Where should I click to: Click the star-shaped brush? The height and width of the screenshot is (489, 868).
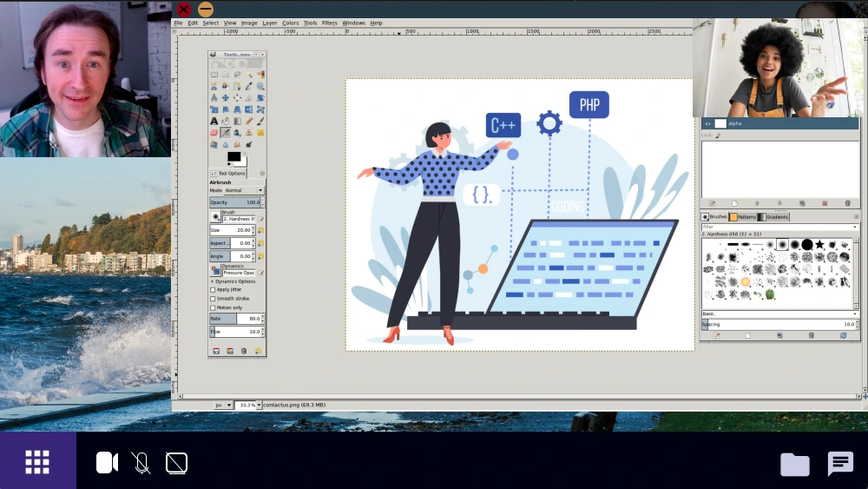pos(819,244)
